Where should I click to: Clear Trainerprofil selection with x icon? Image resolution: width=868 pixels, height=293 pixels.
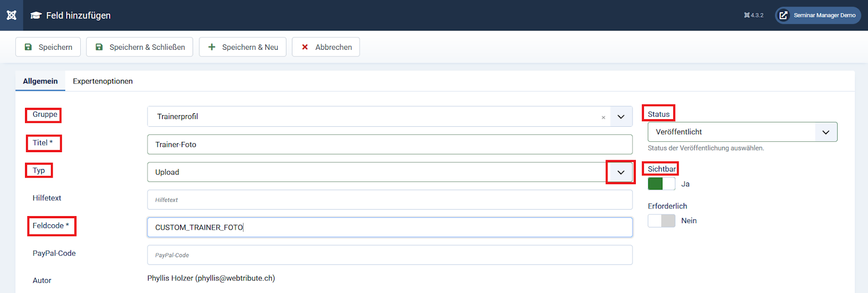click(x=603, y=117)
